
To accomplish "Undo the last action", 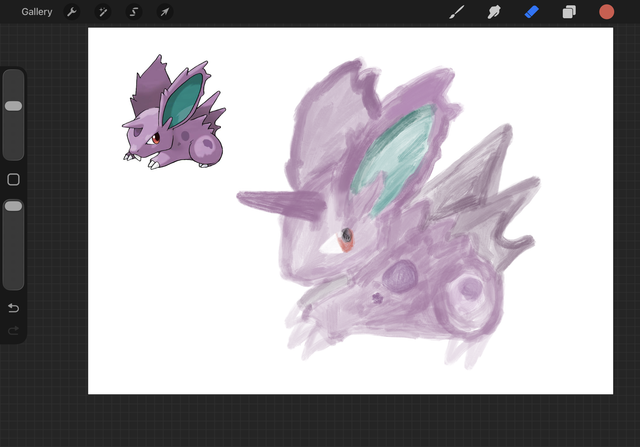I will [x=13, y=308].
